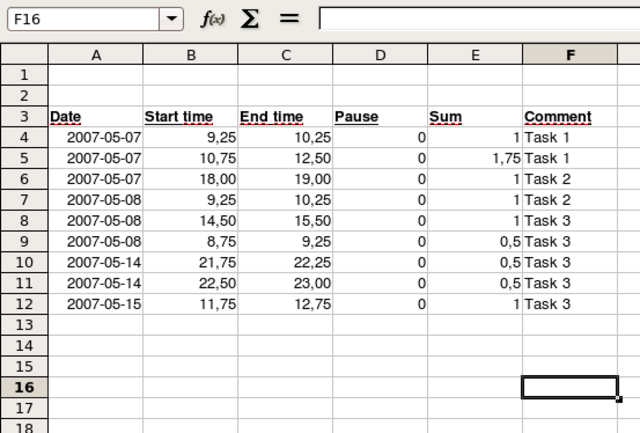Select pause value 0 in row 4

coord(380,138)
